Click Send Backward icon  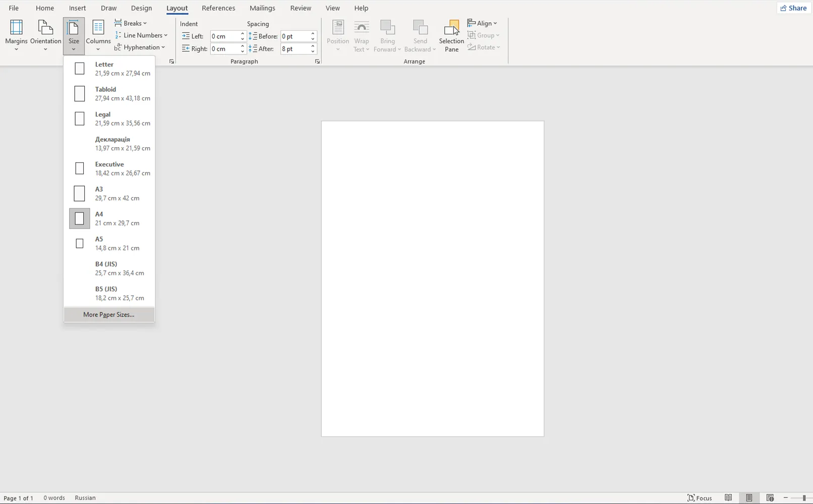pyautogui.click(x=420, y=28)
